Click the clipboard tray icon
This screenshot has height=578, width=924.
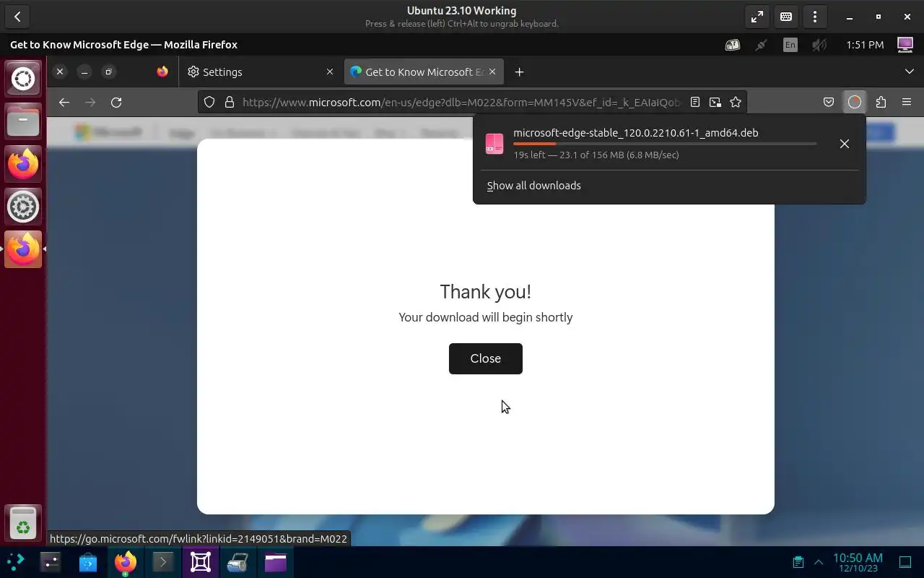798,562
